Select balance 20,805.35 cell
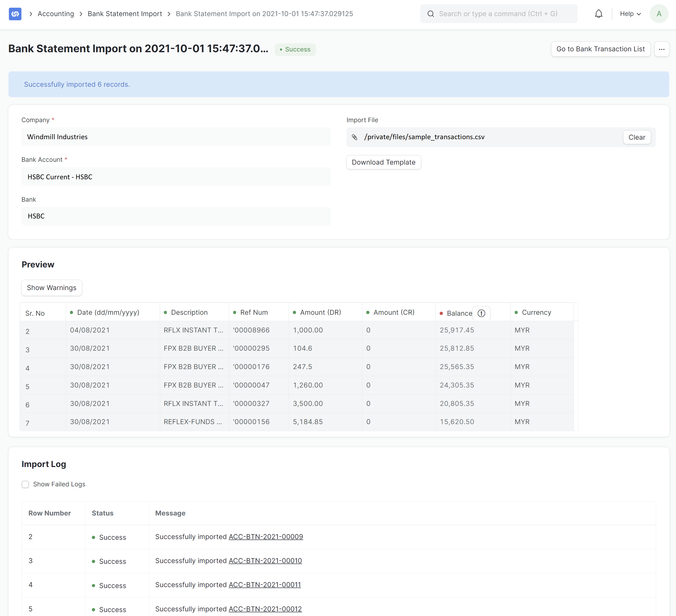The height and width of the screenshot is (616, 676). [x=473, y=404]
